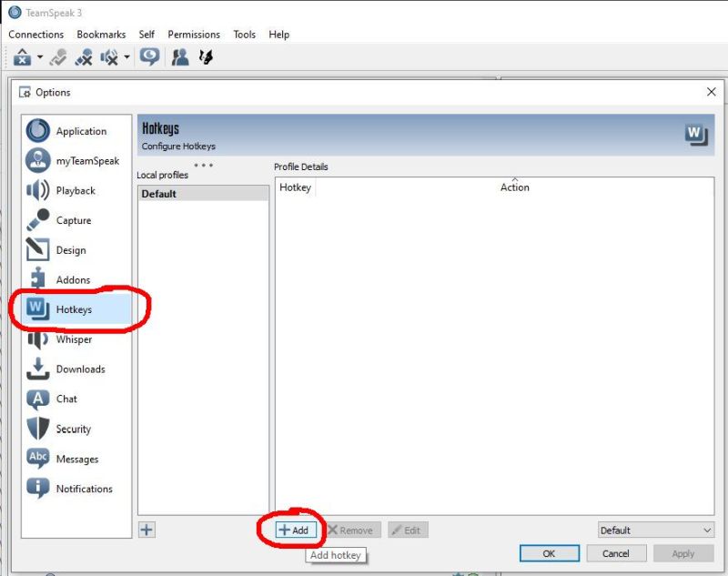728x576 pixels.
Task: Select Hotkeys in options sidebar
Action: (76, 309)
